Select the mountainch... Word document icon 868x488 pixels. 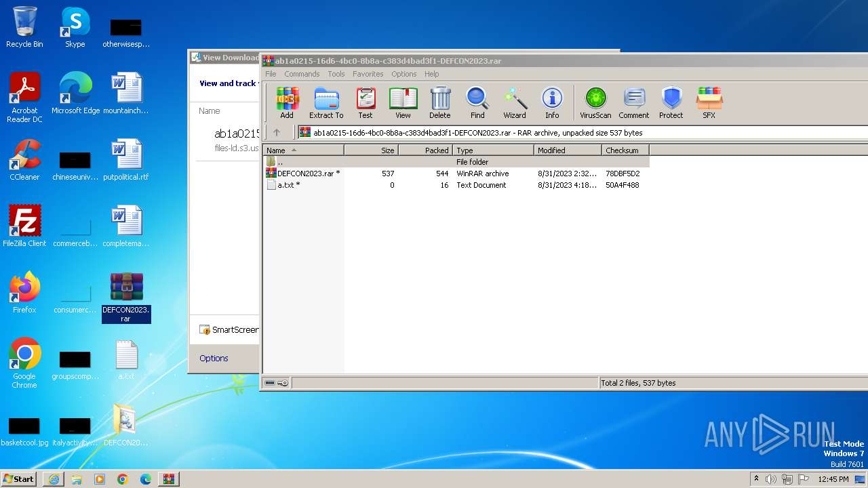point(126,94)
